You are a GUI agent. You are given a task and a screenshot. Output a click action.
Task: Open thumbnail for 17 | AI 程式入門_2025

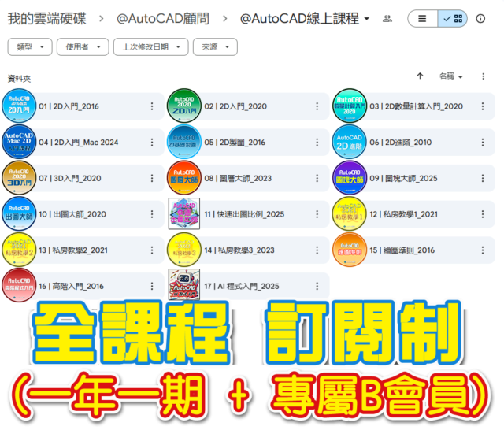[184, 285]
